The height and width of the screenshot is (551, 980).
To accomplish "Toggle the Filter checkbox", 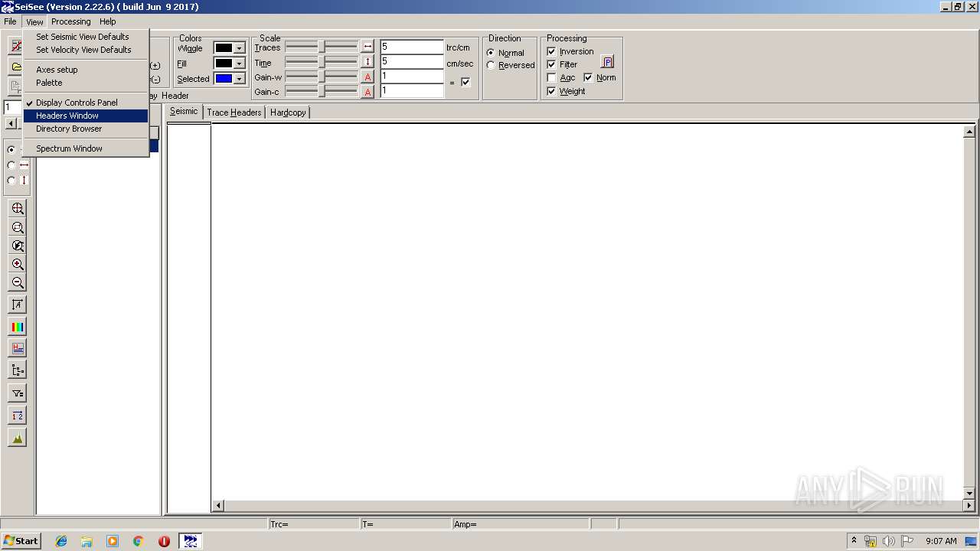I will [551, 64].
